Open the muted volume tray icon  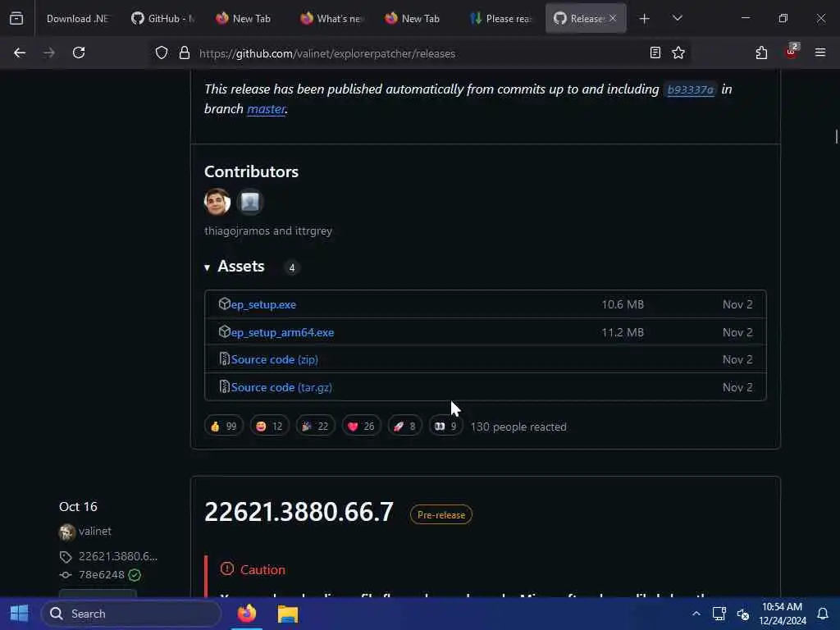(x=743, y=614)
